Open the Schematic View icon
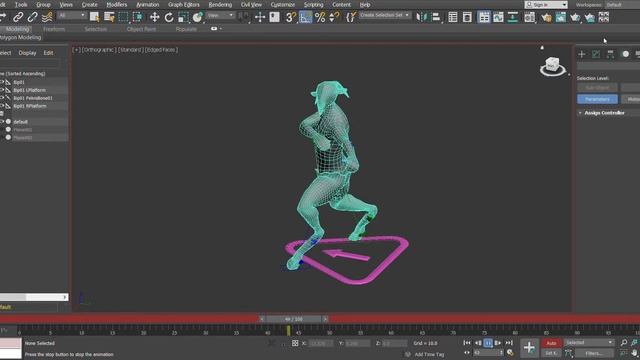640x360 pixels. (513, 17)
